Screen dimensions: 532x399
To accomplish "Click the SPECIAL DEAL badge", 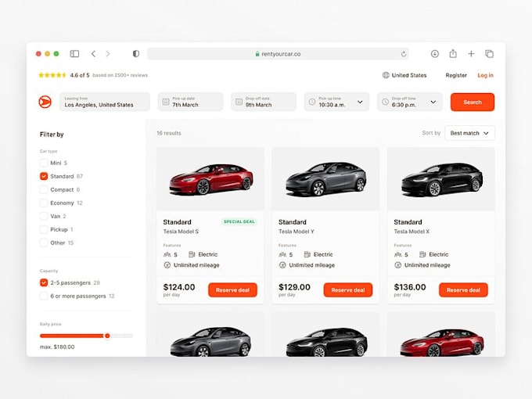I will click(239, 221).
